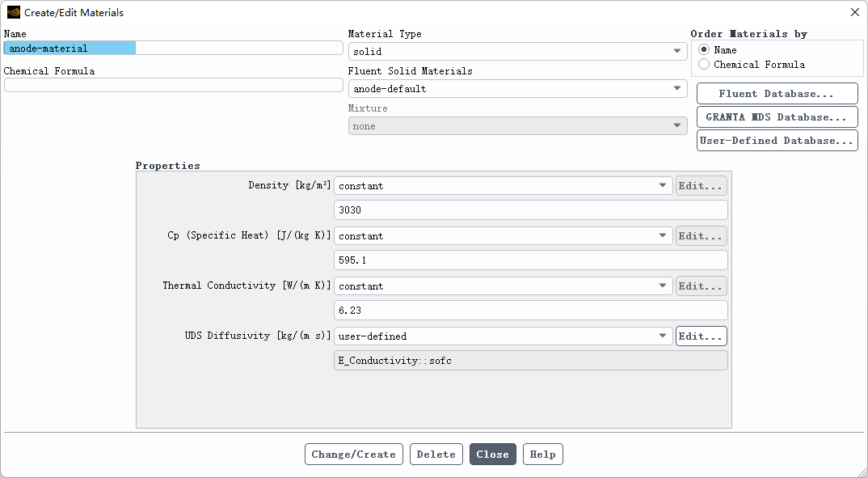Expand the UDS Diffusivity method dropdown
The height and width of the screenshot is (478, 868).
pyautogui.click(x=503, y=336)
